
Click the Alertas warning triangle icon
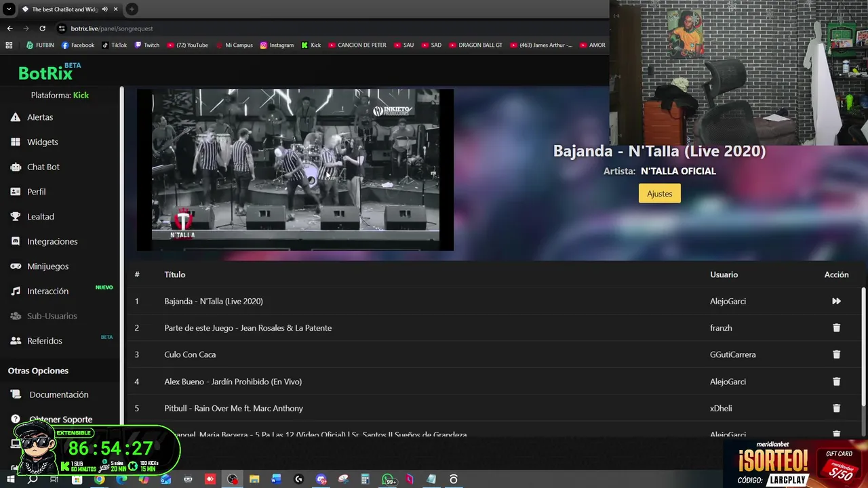pyautogui.click(x=16, y=117)
